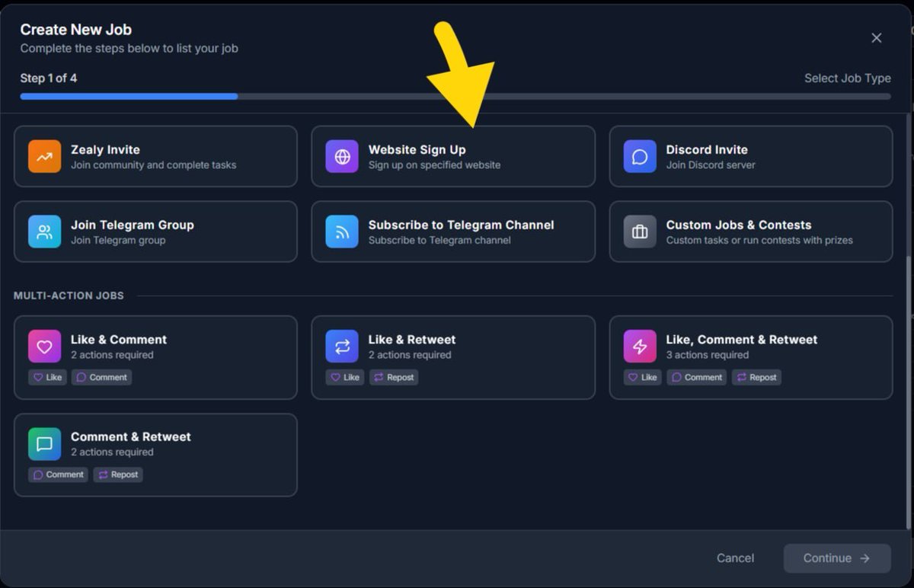Click Repost tag in Comment & Retweet card
914x588 pixels.
pyautogui.click(x=118, y=475)
